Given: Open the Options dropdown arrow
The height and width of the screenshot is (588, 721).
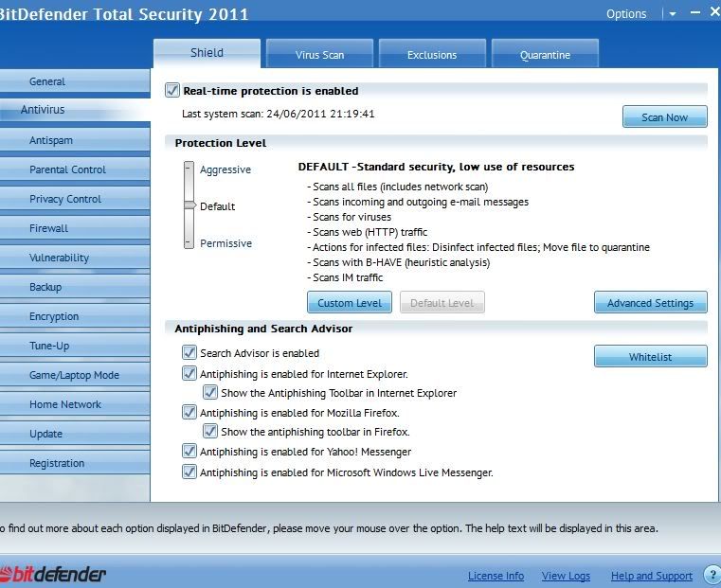Looking at the screenshot, I should click(673, 14).
